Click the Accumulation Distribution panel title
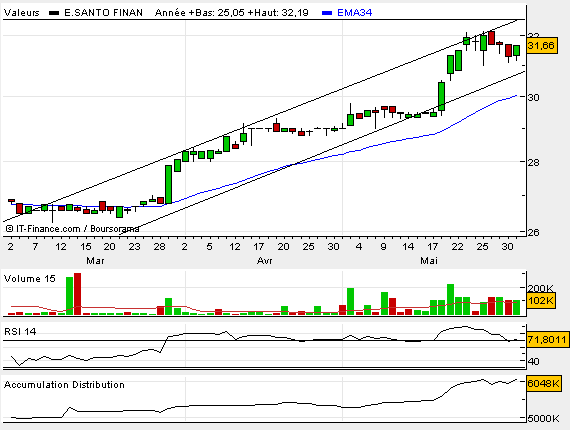570x430 pixels. [64, 385]
